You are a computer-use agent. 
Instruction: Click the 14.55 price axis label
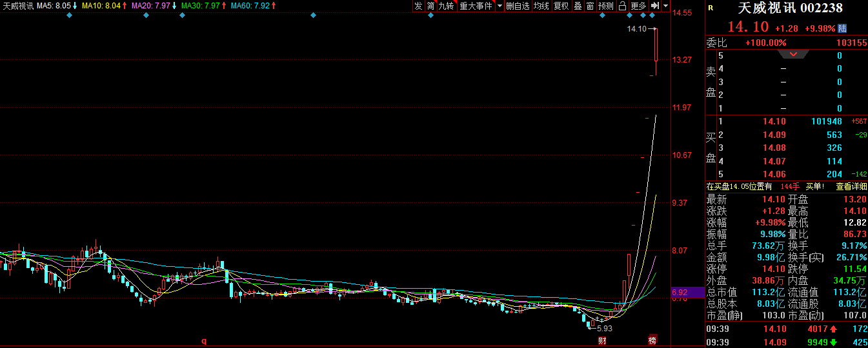click(x=682, y=12)
